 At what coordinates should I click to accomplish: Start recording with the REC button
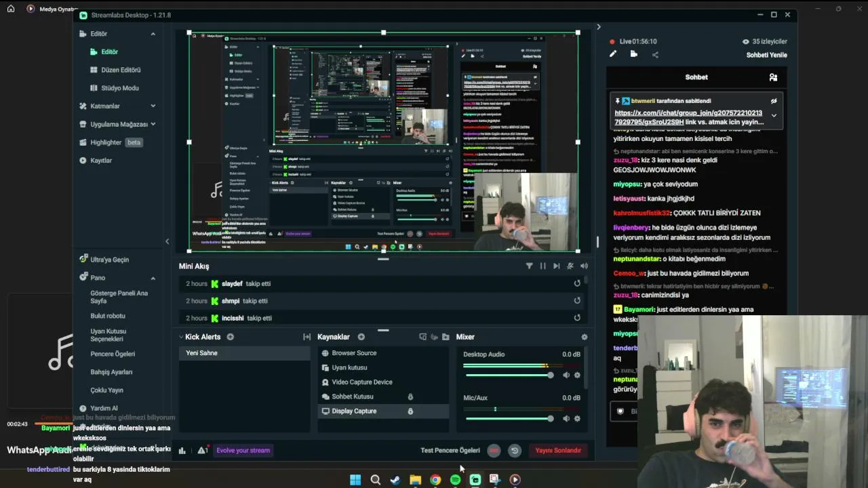point(494,450)
